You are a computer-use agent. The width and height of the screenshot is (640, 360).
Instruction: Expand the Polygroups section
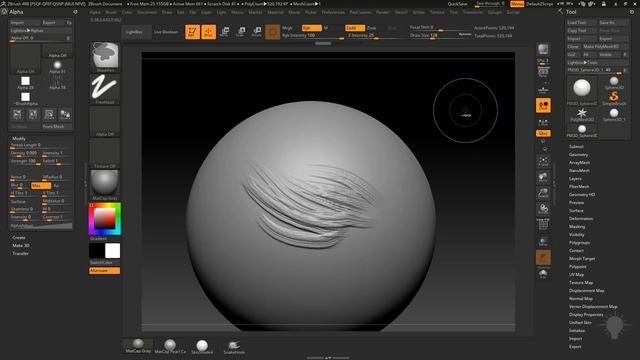(x=579, y=242)
